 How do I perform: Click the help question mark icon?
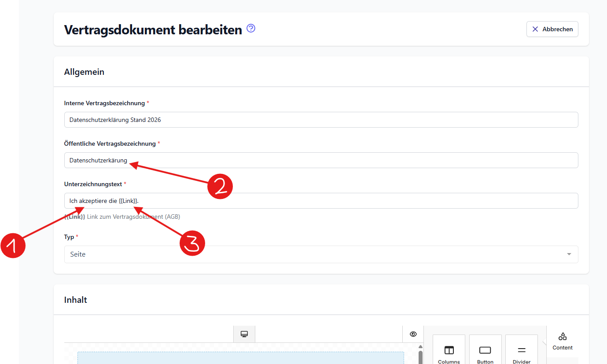click(251, 29)
